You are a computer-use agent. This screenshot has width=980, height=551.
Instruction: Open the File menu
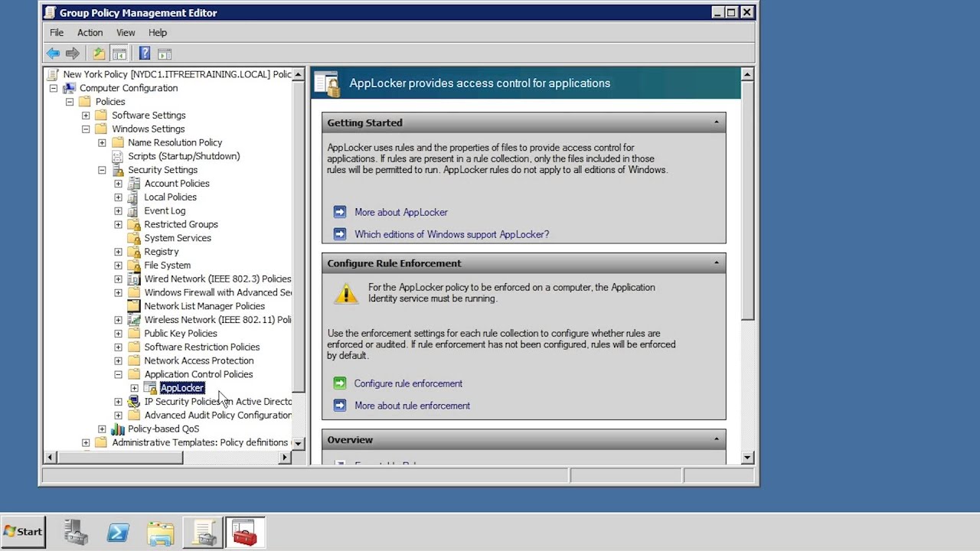(57, 33)
